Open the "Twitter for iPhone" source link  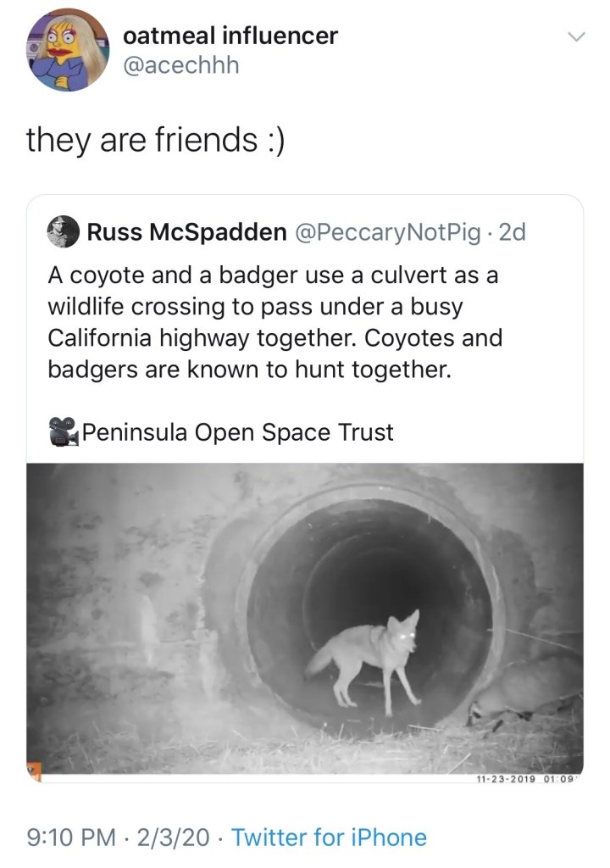coord(329,838)
